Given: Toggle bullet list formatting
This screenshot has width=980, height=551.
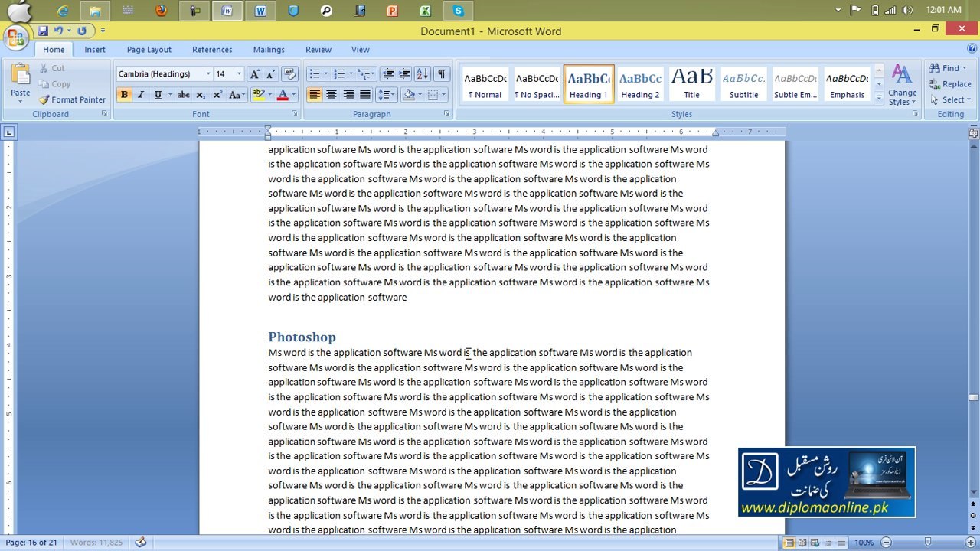Looking at the screenshot, I should coord(314,74).
